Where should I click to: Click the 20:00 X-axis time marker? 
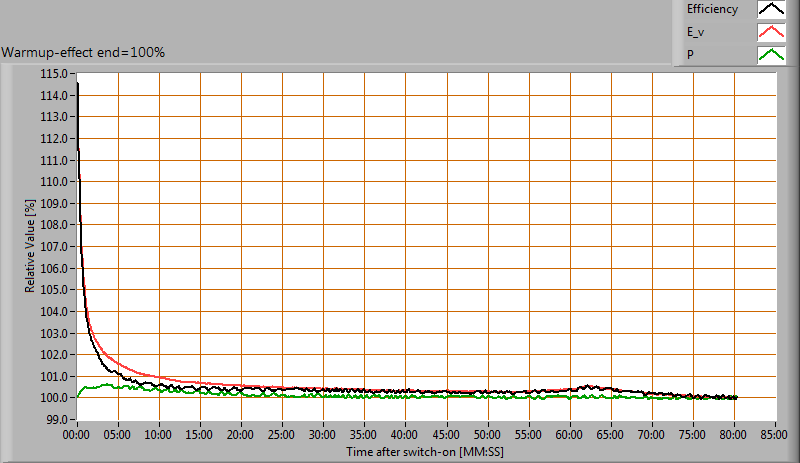(241, 435)
